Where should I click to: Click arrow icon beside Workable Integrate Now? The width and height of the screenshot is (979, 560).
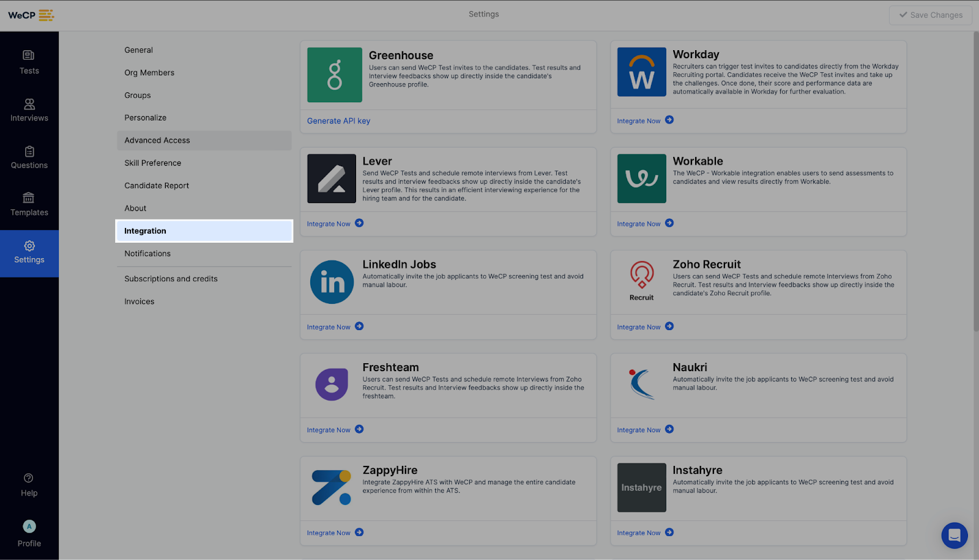pyautogui.click(x=669, y=223)
